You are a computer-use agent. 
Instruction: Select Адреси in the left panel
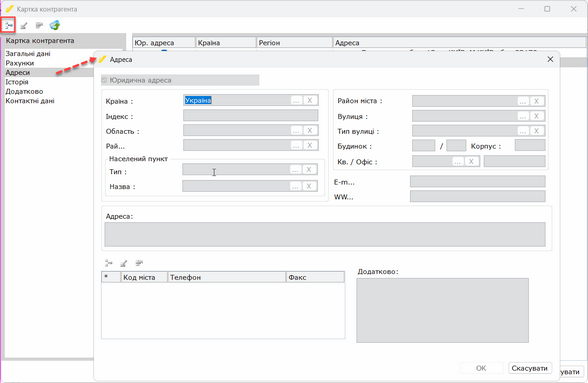coord(18,72)
